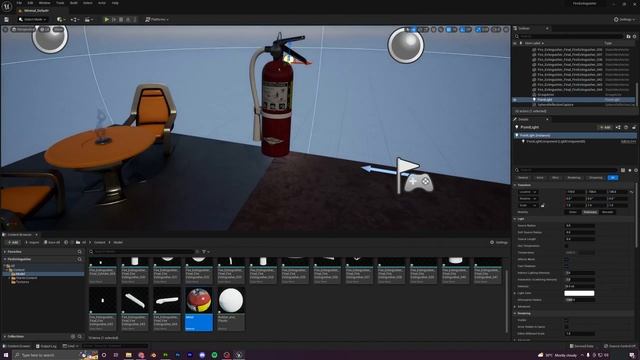Click the blueprint/share icon next to Add
Screen dimensions: 640x360
(618, 127)
